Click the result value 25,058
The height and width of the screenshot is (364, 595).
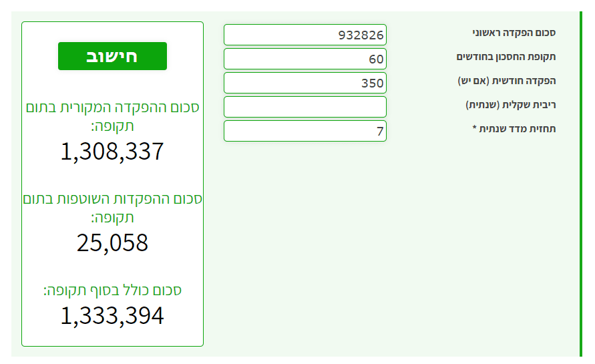(x=112, y=242)
